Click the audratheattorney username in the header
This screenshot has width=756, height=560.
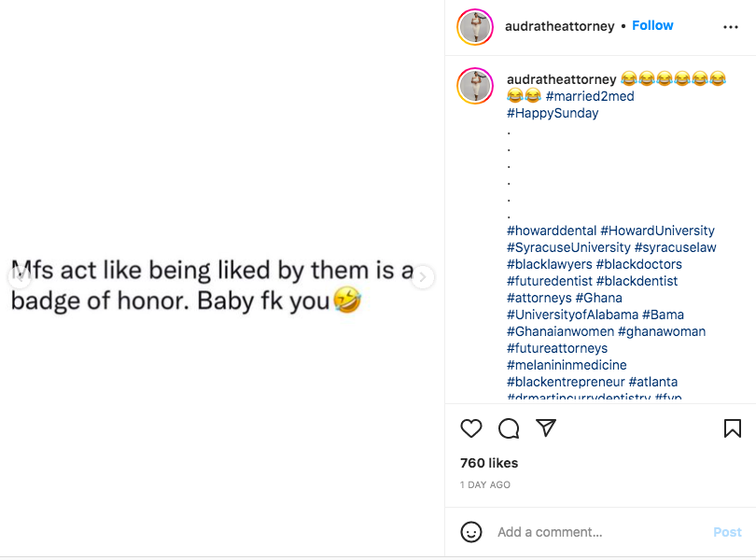[x=560, y=26]
